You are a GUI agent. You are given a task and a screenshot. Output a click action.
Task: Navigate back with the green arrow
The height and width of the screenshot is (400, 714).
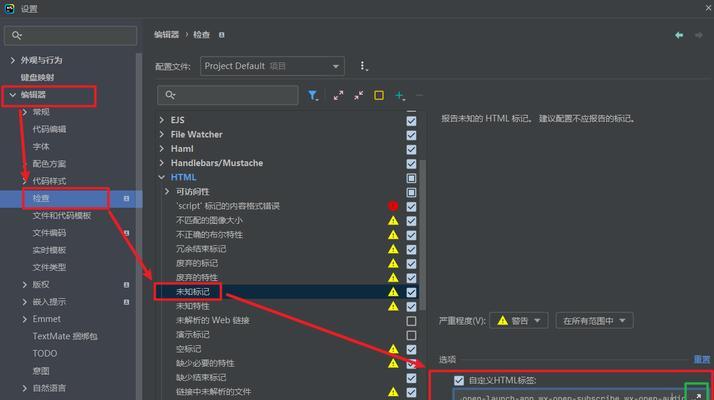(679, 35)
